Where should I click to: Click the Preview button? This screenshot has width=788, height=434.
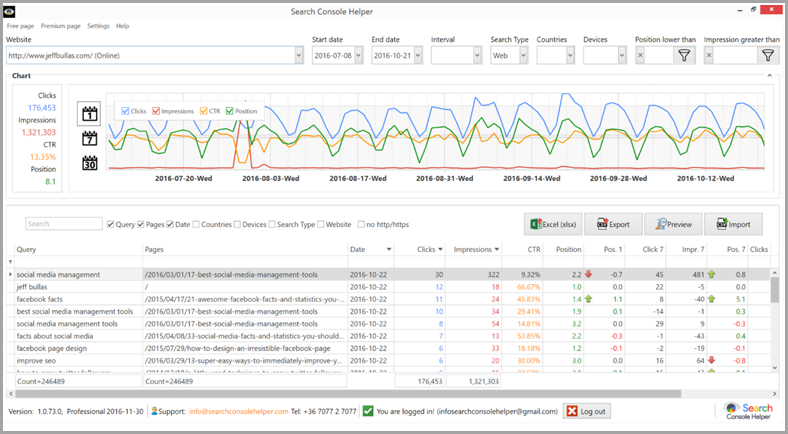(673, 224)
